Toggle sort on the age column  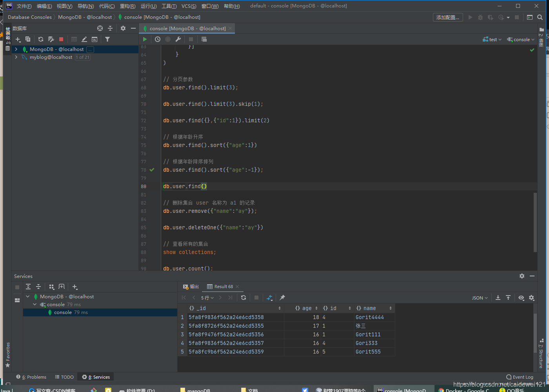point(316,308)
